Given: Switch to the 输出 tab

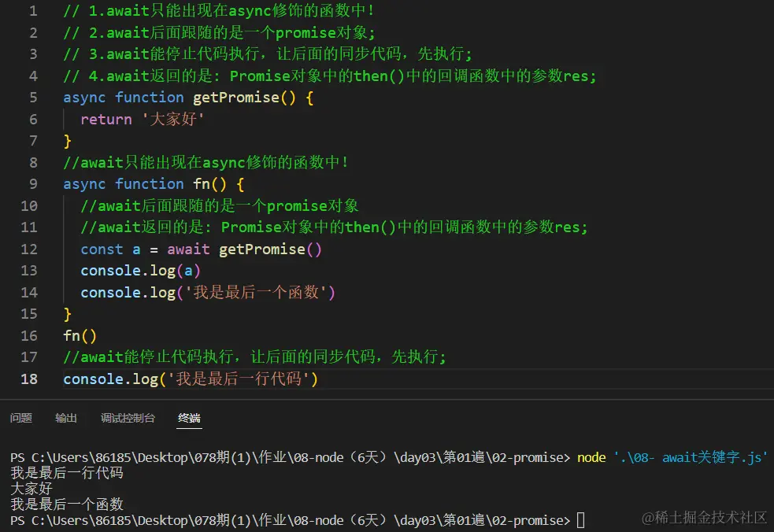Looking at the screenshot, I should click(x=66, y=418).
